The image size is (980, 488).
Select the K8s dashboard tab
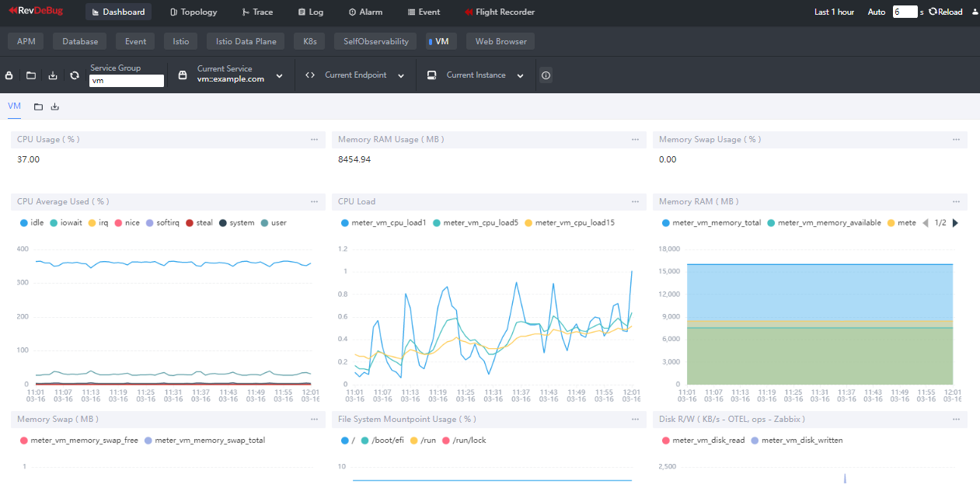[x=309, y=41]
